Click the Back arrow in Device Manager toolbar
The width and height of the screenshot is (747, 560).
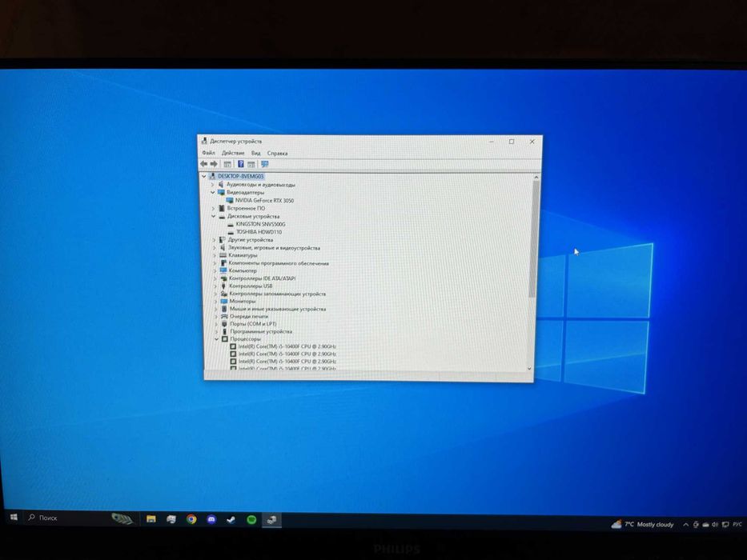coord(204,164)
